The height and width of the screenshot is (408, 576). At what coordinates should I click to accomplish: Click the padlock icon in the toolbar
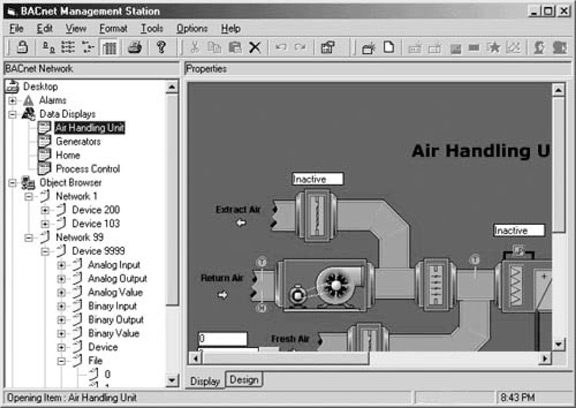(22, 47)
